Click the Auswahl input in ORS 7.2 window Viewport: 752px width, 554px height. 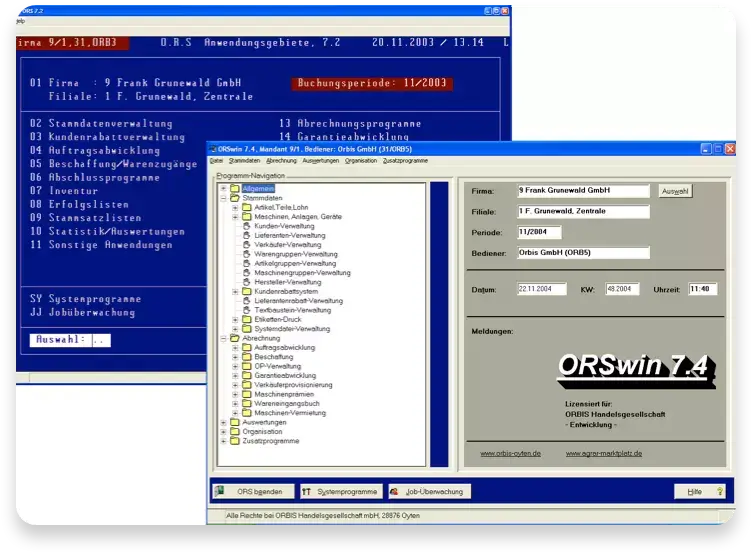coord(101,340)
